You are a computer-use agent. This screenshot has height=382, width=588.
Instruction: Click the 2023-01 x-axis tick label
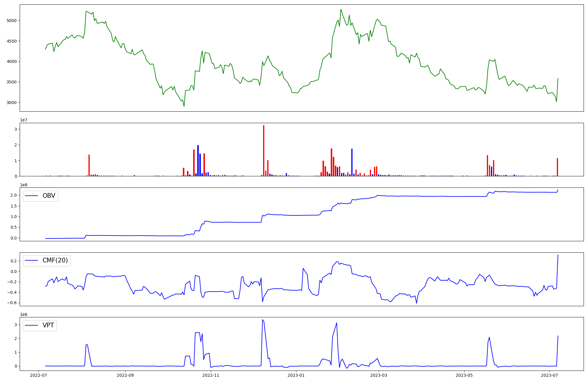tap(296, 375)
